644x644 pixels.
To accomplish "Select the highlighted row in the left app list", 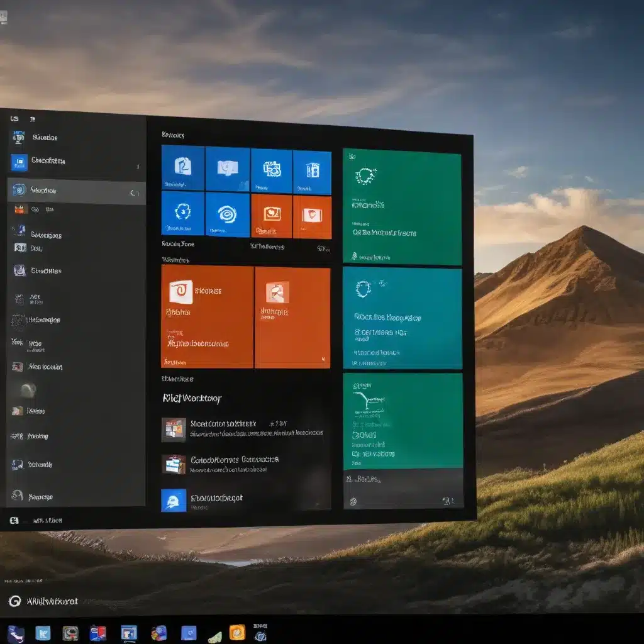I will click(x=76, y=191).
